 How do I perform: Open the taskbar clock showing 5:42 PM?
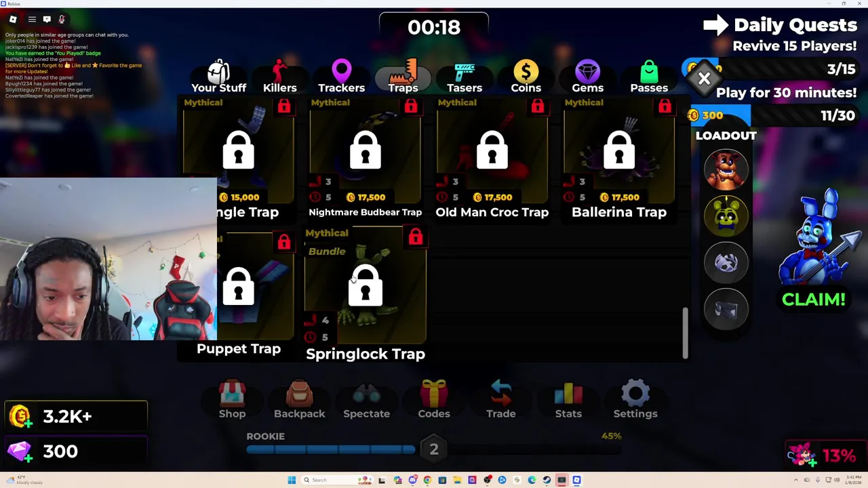(853, 480)
